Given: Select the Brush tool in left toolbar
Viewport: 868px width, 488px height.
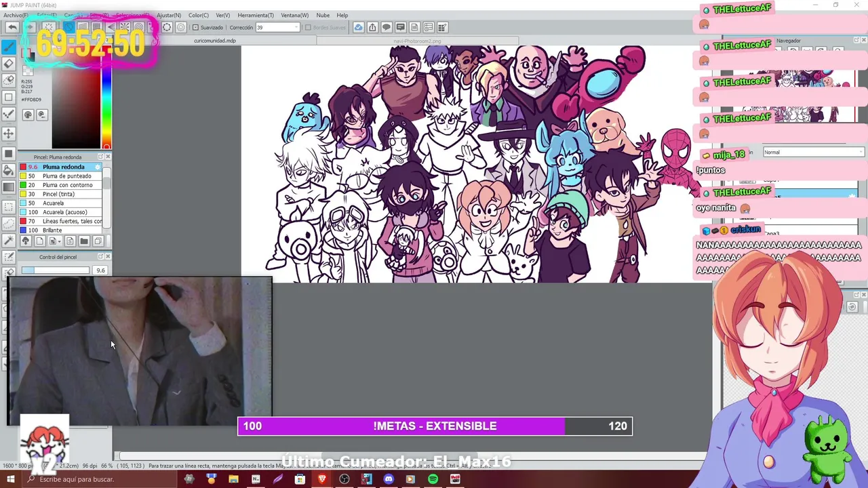Looking at the screenshot, I should point(9,47).
